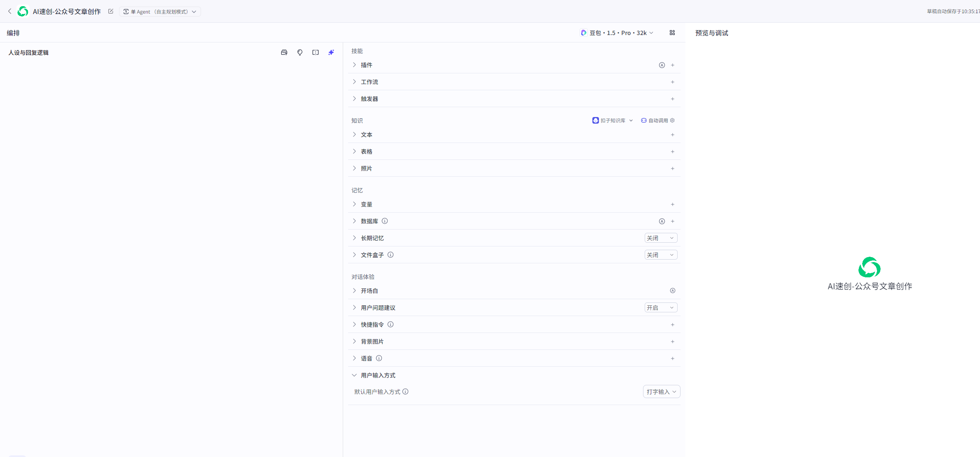Open the 扣子知识库 selector
The height and width of the screenshot is (457, 980).
pos(613,120)
